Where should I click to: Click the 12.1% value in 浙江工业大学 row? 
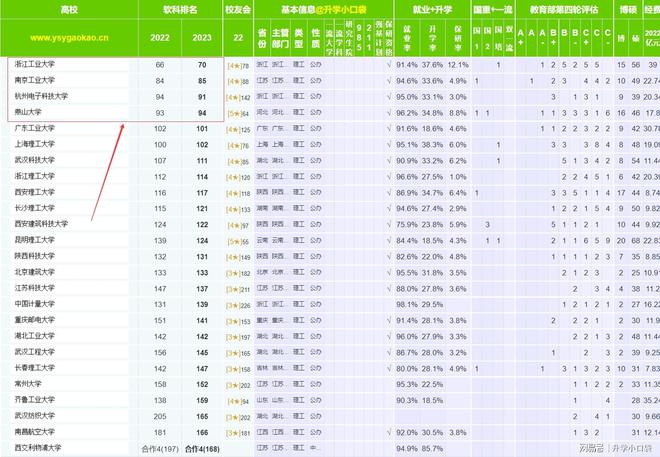458,65
